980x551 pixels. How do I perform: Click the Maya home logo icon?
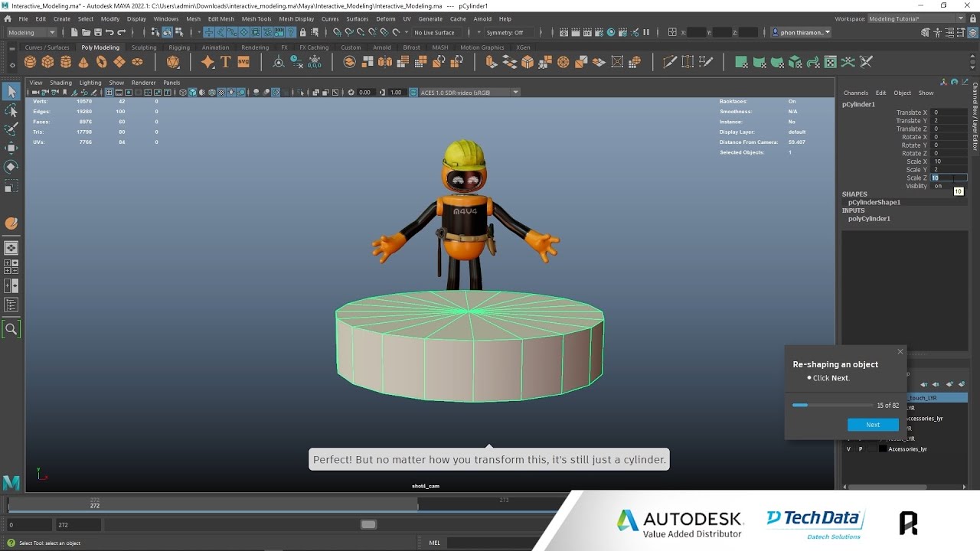tap(11, 482)
